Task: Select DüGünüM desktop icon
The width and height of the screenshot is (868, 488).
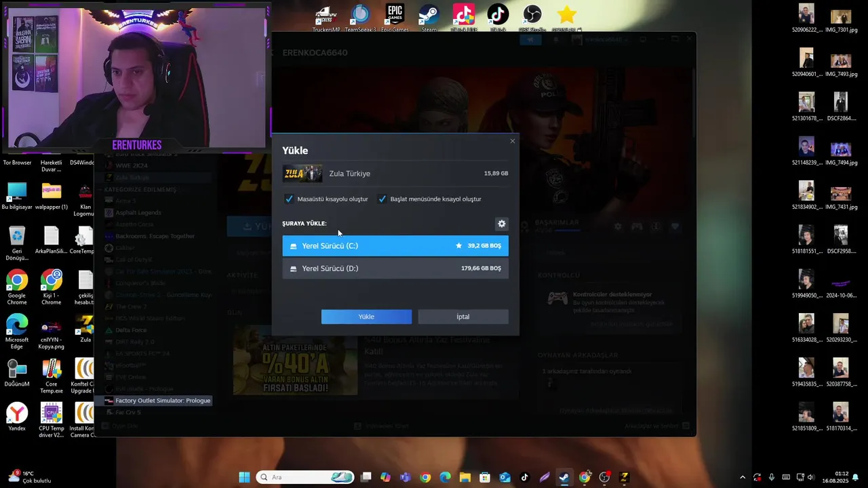Action: point(17,373)
